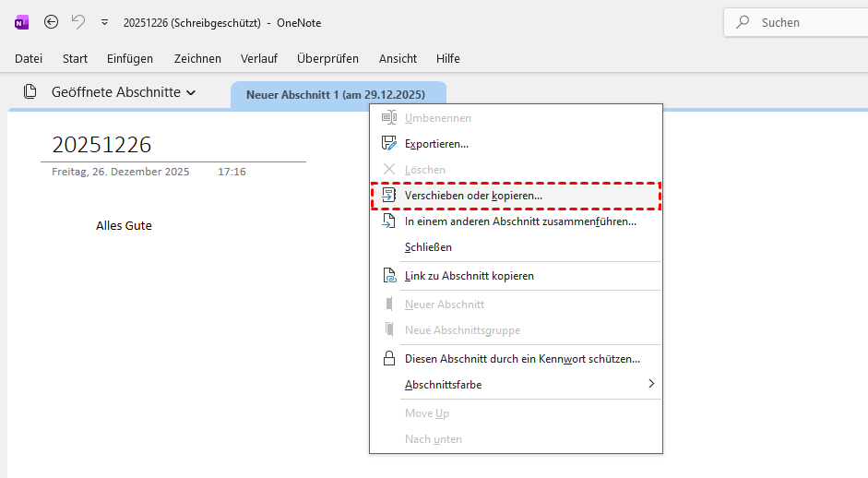The height and width of the screenshot is (478, 868).
Task: Open the Quick Access Toolbar customize arrow
Action: 104,22
